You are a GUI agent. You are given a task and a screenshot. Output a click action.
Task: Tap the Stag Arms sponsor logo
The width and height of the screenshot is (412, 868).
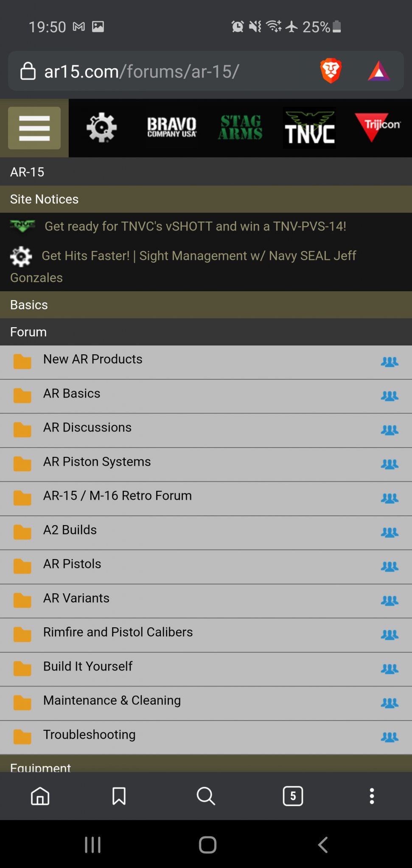pos(240,128)
